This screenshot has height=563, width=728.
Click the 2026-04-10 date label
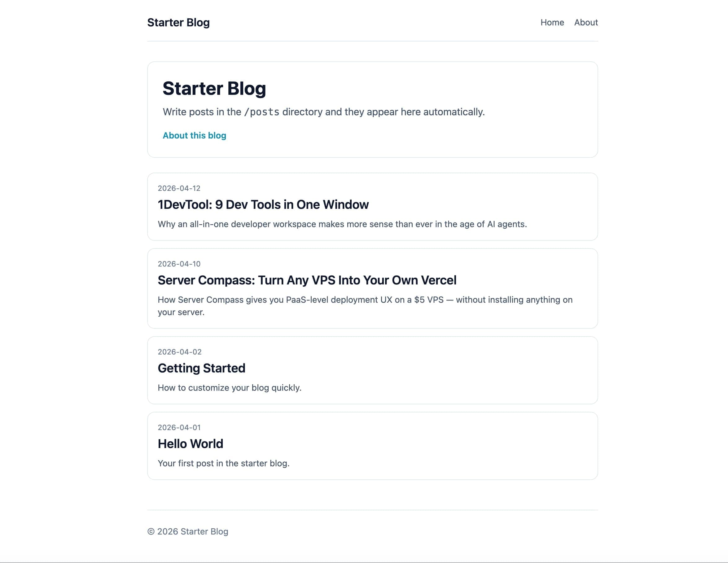tap(179, 264)
